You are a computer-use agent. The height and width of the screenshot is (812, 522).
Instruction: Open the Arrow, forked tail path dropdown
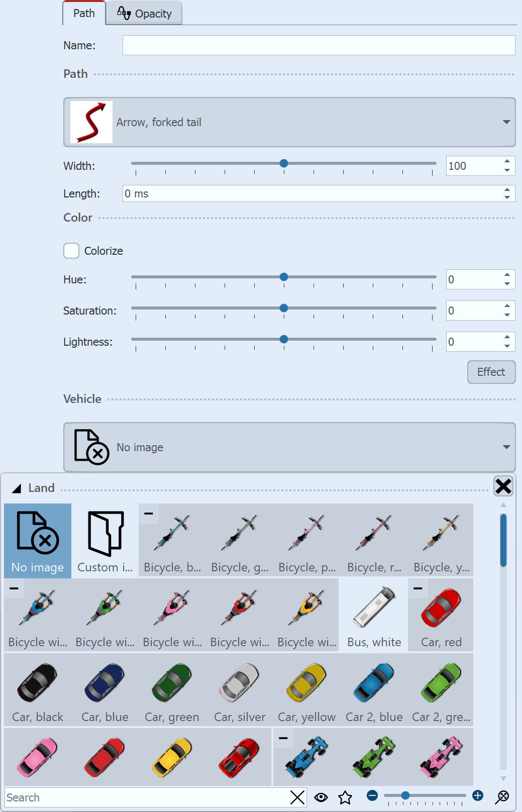click(x=289, y=122)
